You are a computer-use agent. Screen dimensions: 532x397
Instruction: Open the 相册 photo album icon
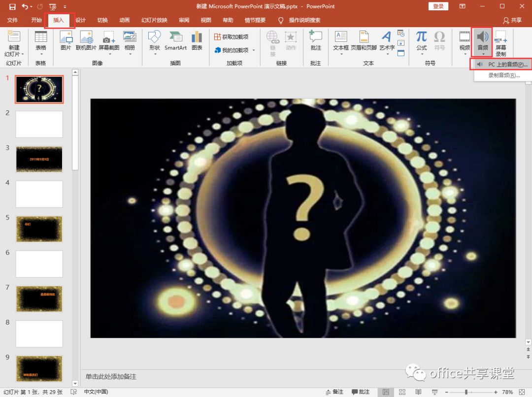coord(130,36)
